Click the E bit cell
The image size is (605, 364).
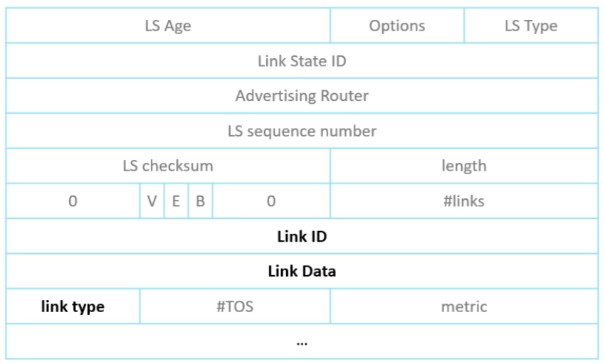[x=176, y=201]
